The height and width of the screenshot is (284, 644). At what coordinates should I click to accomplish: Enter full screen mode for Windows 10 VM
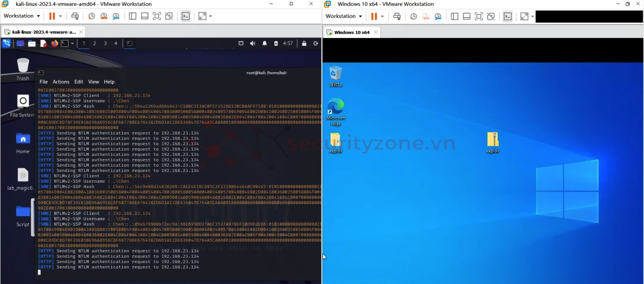(478, 17)
